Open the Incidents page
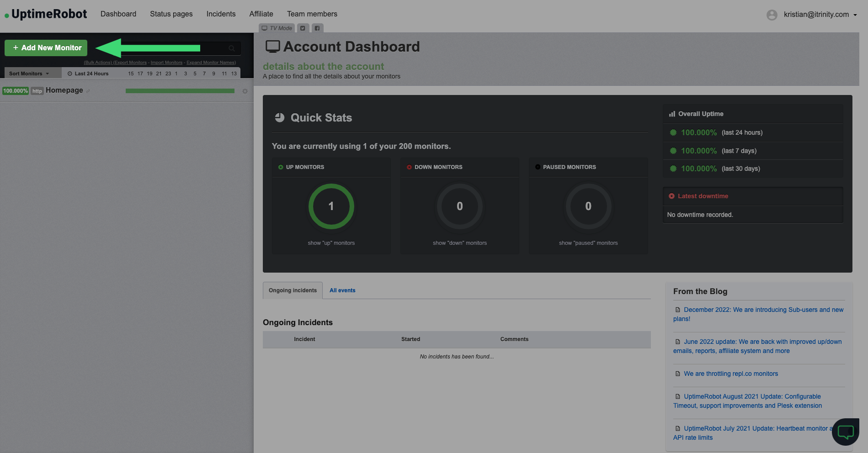The height and width of the screenshot is (453, 868). [221, 14]
